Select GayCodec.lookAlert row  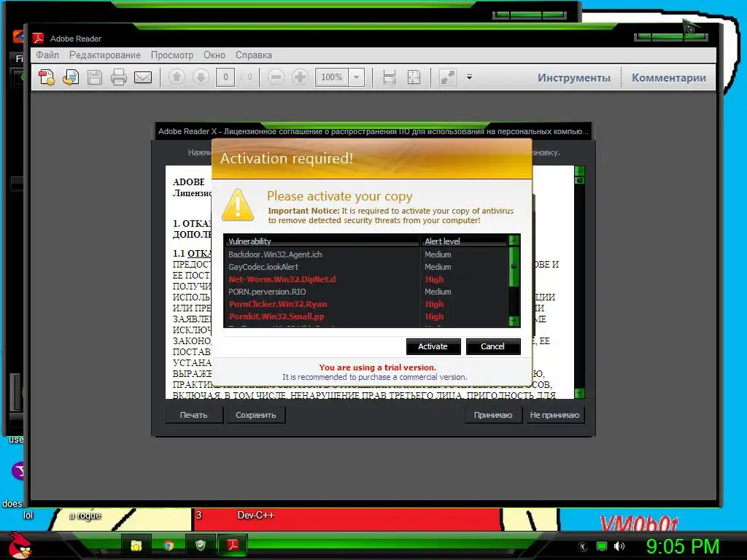coord(367,267)
